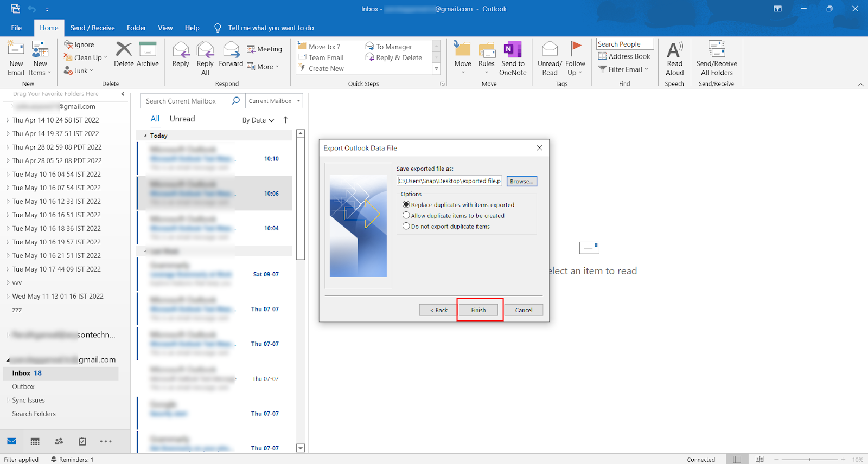Open the Send / Receive tab
The height and width of the screenshot is (464, 868).
coord(92,28)
